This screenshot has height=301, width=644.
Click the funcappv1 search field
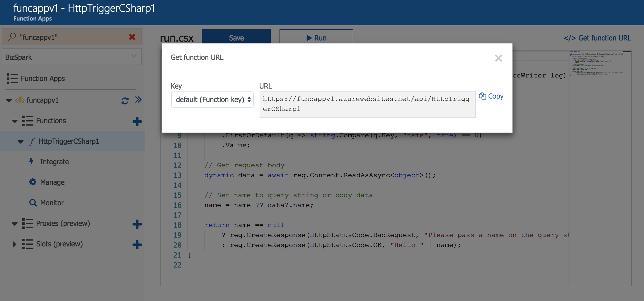(72, 37)
